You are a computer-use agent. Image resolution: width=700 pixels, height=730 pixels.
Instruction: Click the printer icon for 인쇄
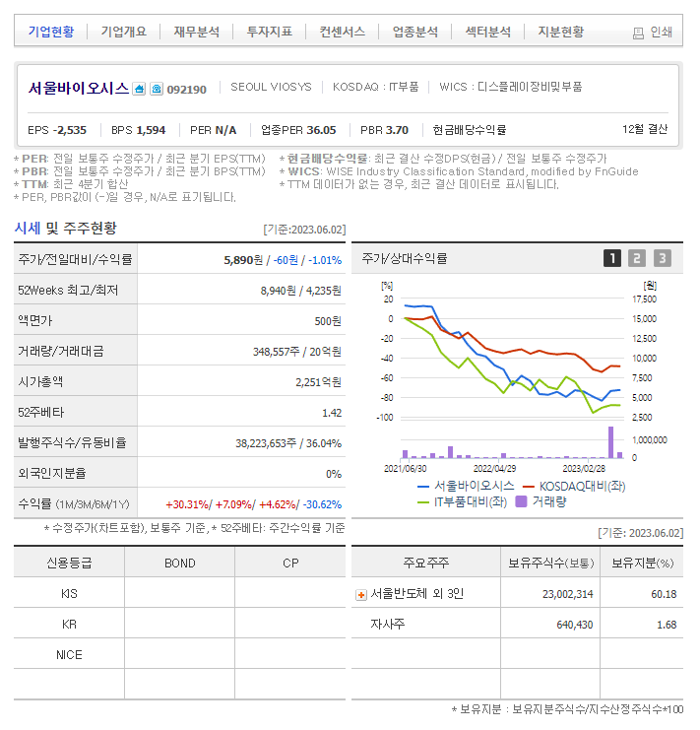[638, 33]
